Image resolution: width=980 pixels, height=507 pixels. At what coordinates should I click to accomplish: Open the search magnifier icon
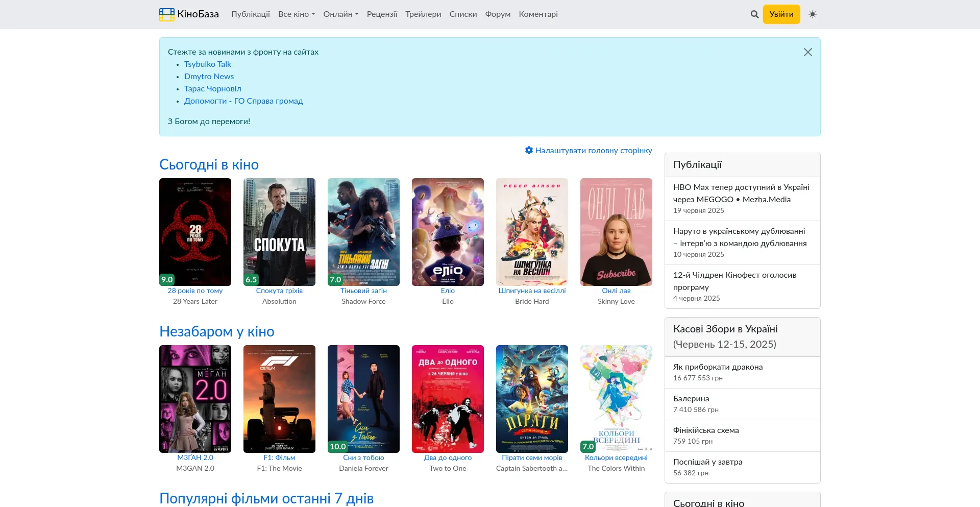754,14
